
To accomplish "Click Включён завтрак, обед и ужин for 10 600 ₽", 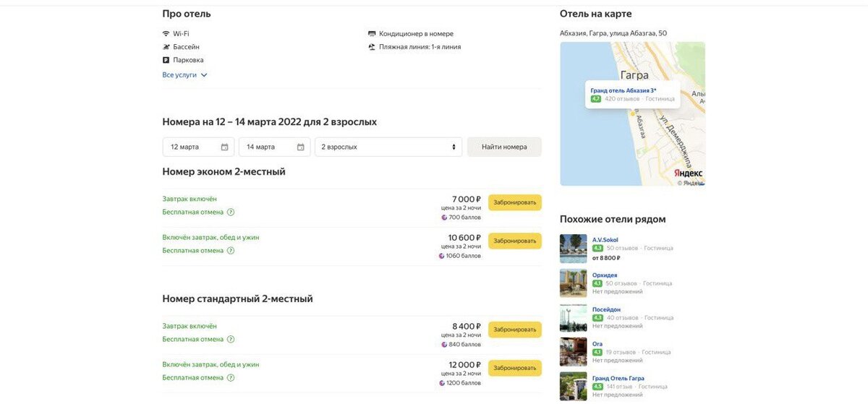I will (210, 237).
